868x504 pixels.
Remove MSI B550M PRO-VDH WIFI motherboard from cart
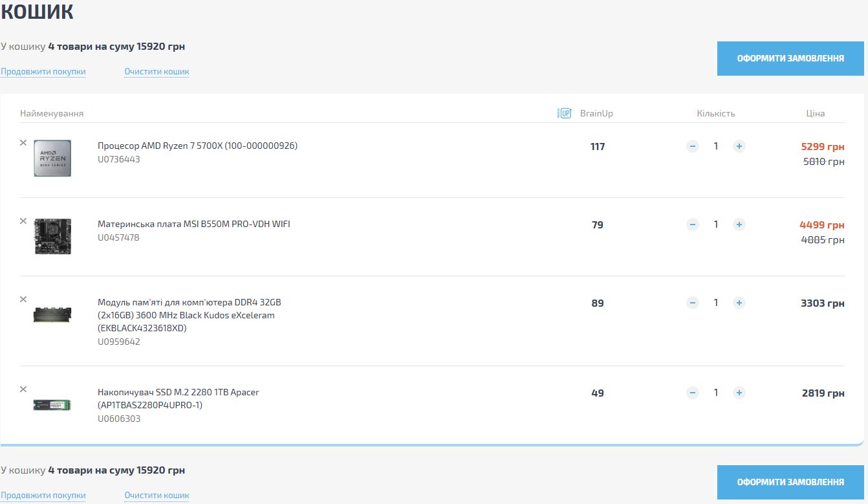tap(23, 221)
